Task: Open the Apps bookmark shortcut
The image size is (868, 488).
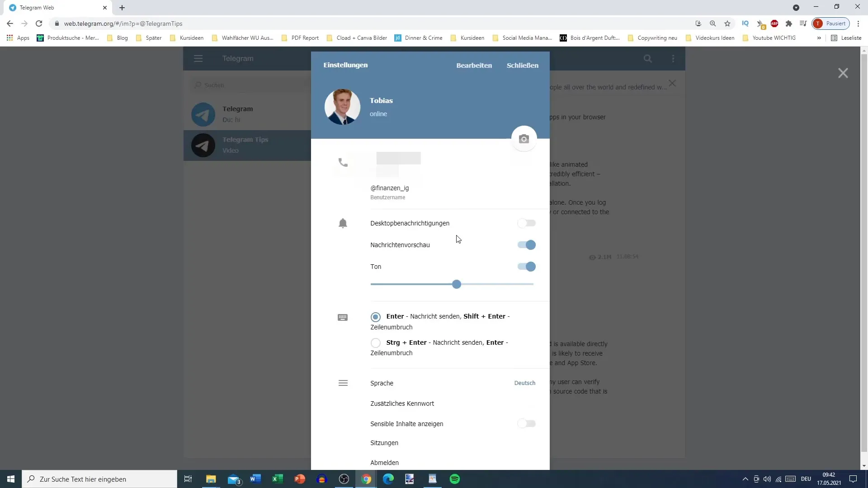Action: point(18,38)
